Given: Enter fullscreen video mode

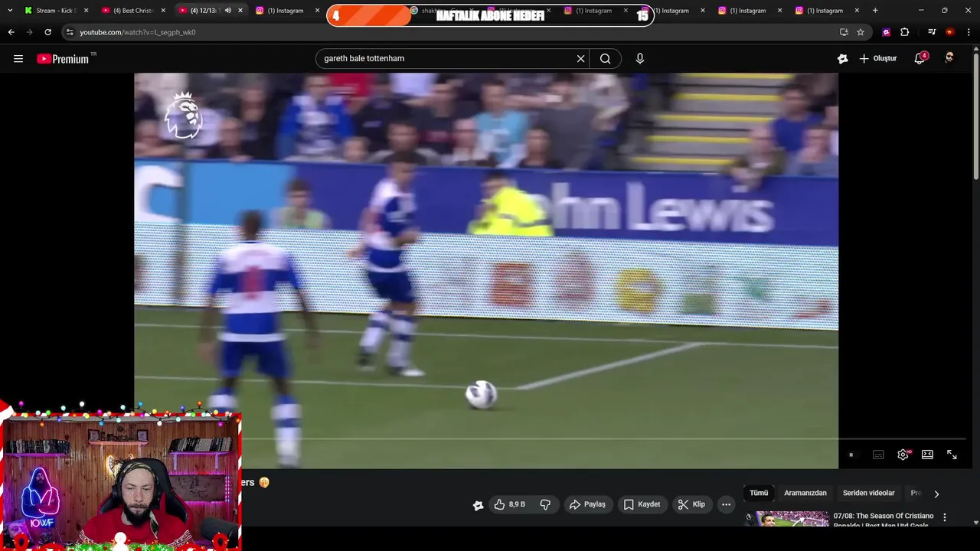Looking at the screenshot, I should 952,455.
